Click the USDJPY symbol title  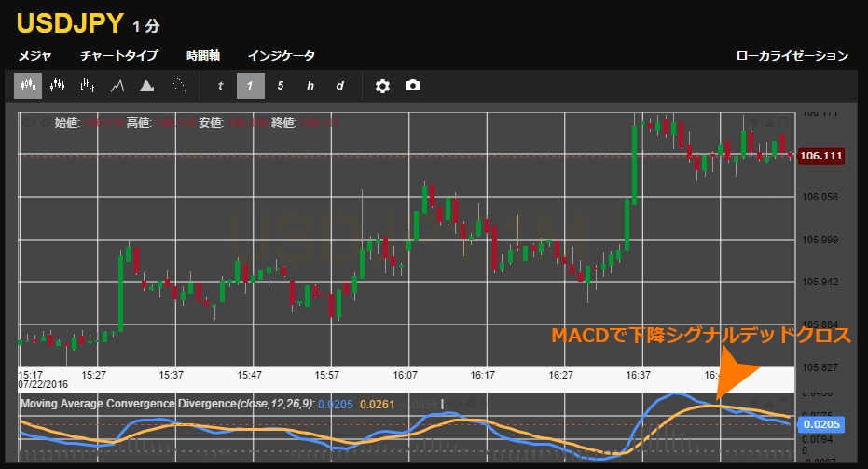(70, 23)
